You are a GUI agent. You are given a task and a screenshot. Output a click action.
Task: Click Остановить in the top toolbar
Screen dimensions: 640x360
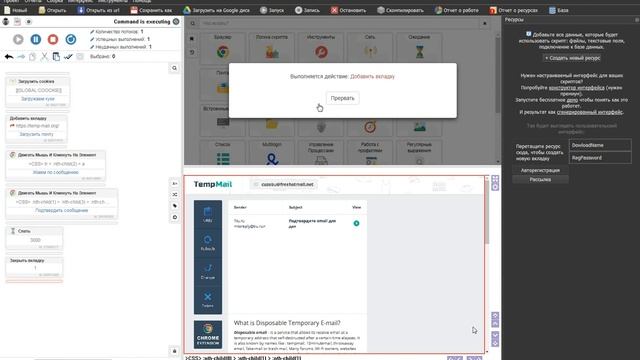(348, 10)
